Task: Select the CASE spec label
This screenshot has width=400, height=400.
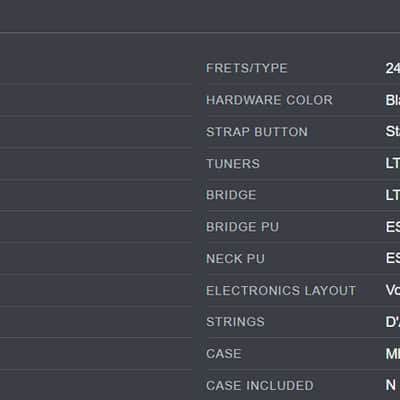Action: pos(223,354)
